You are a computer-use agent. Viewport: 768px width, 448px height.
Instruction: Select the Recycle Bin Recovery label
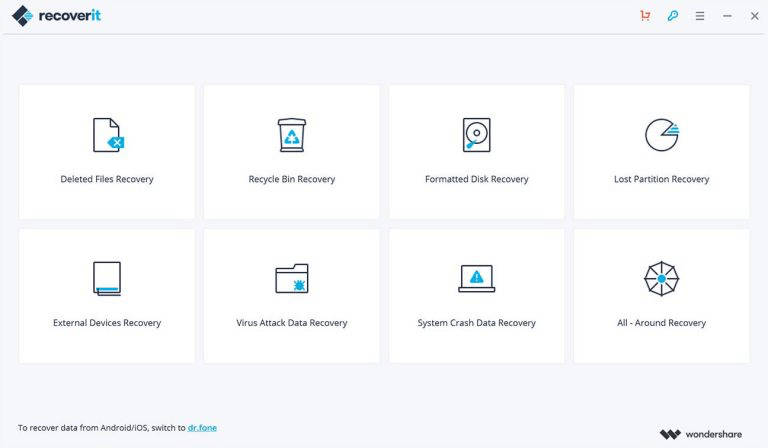[x=292, y=179]
